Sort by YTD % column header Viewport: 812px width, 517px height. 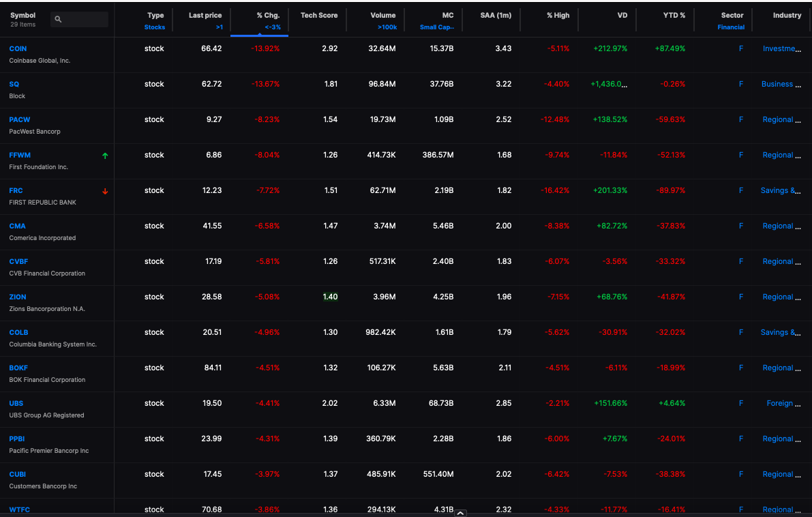(674, 16)
